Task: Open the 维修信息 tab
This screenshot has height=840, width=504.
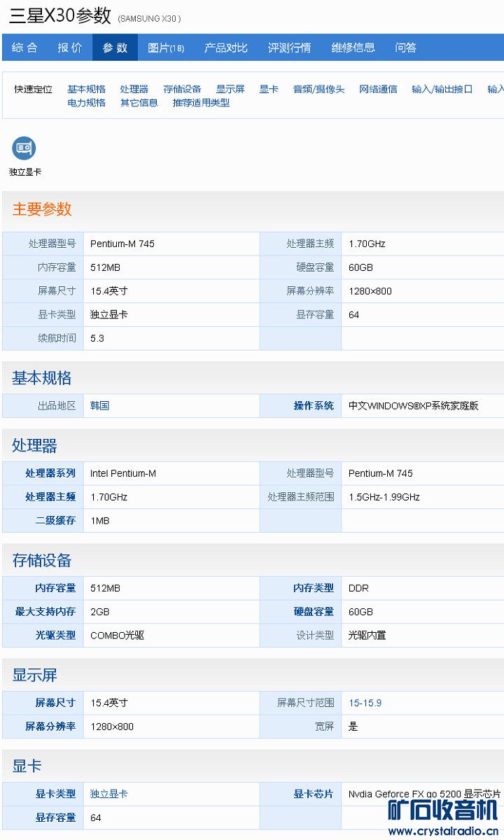Action: [x=353, y=48]
